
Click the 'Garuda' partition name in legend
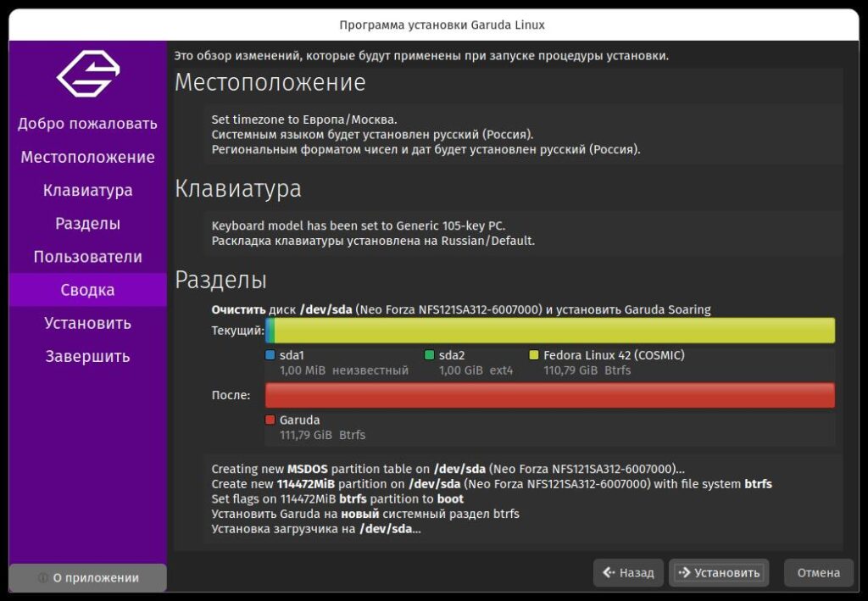(299, 420)
